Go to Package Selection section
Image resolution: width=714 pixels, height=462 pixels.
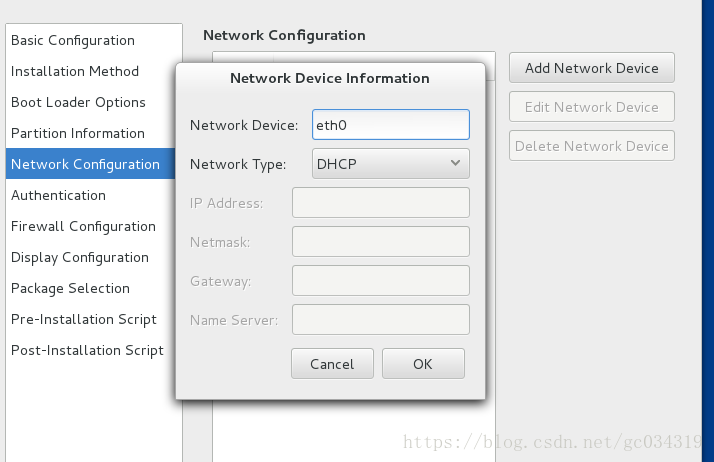[x=91, y=288]
